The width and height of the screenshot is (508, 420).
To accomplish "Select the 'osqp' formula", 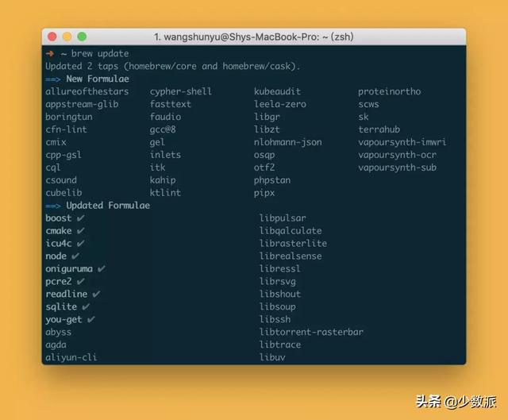I will click(264, 156).
